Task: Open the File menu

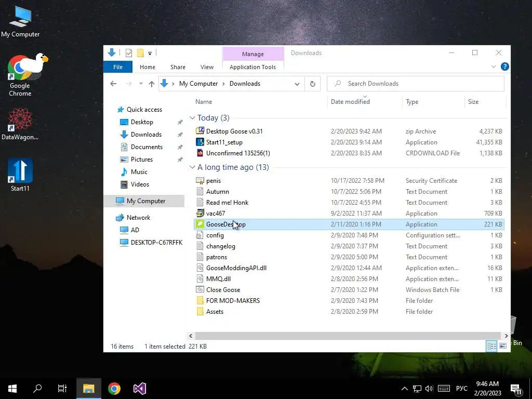Action: (x=118, y=67)
